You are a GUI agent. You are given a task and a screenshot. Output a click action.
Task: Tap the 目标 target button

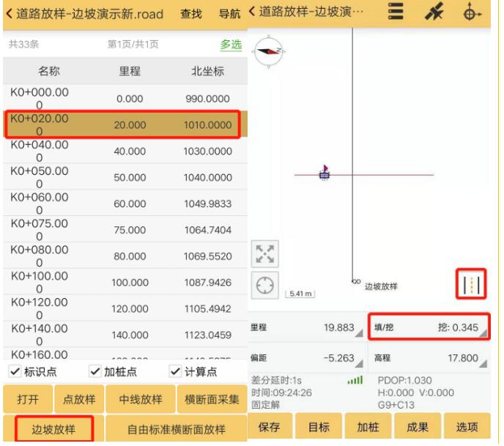[x=319, y=427]
